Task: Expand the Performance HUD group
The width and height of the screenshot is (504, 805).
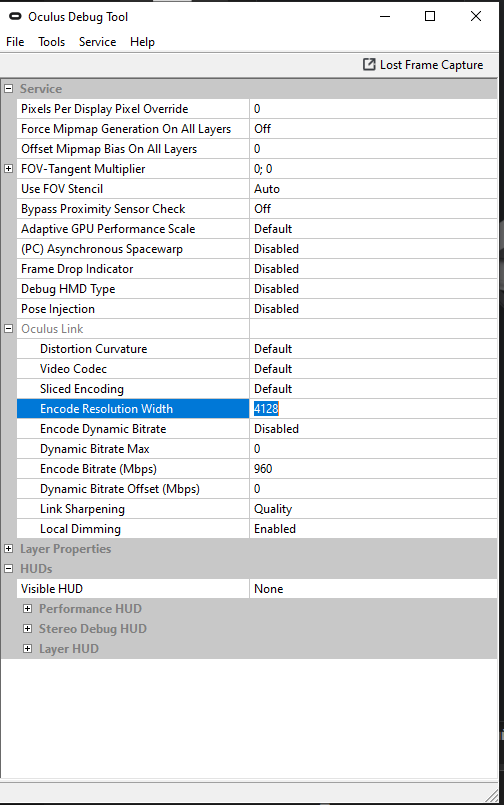Action: pos(28,608)
